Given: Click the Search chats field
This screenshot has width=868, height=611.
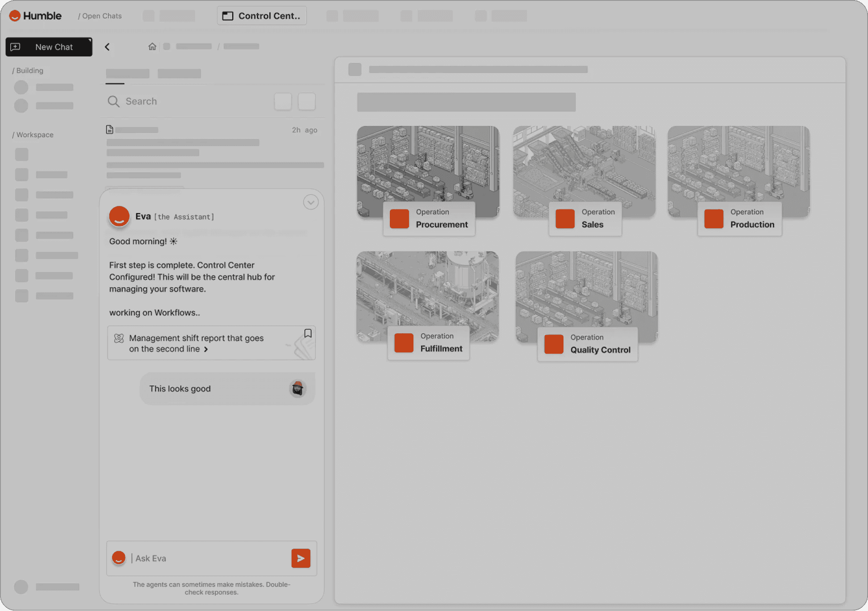Looking at the screenshot, I should pyautogui.click(x=192, y=101).
